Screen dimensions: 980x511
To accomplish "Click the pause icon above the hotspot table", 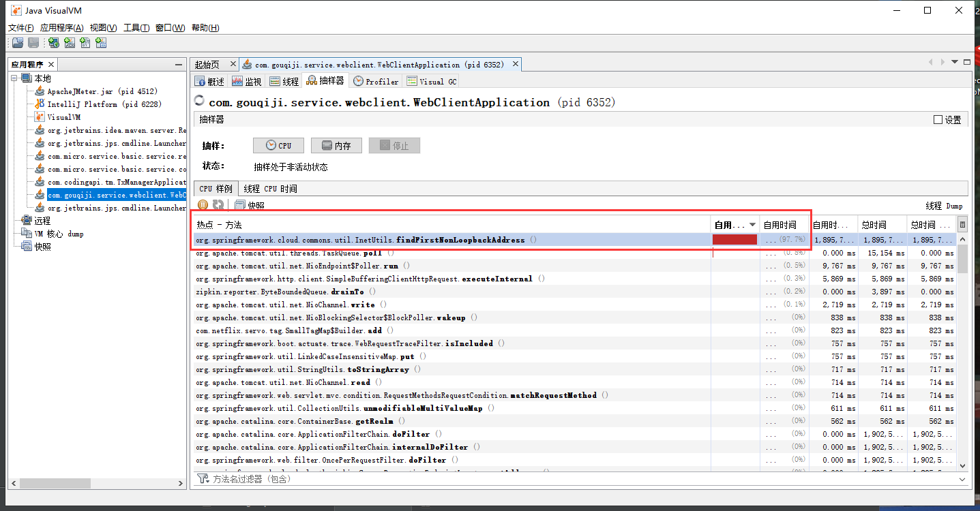I will [x=203, y=204].
